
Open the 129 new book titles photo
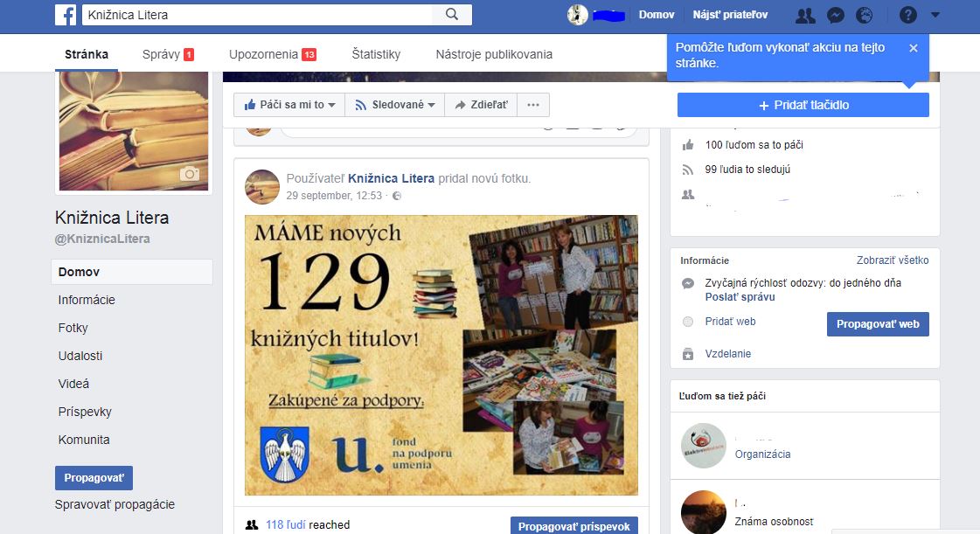coord(441,355)
